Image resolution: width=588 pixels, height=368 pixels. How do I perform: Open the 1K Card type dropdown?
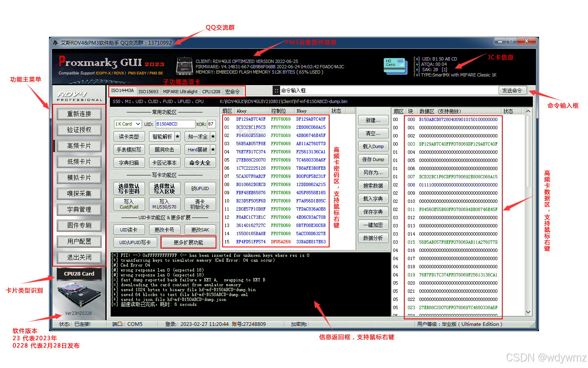pos(128,124)
